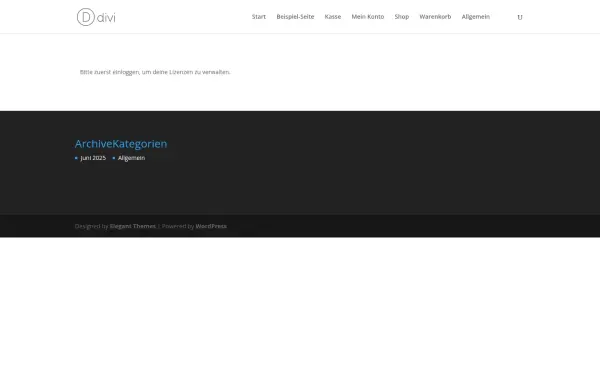Image resolution: width=600 pixels, height=375 pixels.
Task: Open the search icon in header
Action: (x=520, y=17)
